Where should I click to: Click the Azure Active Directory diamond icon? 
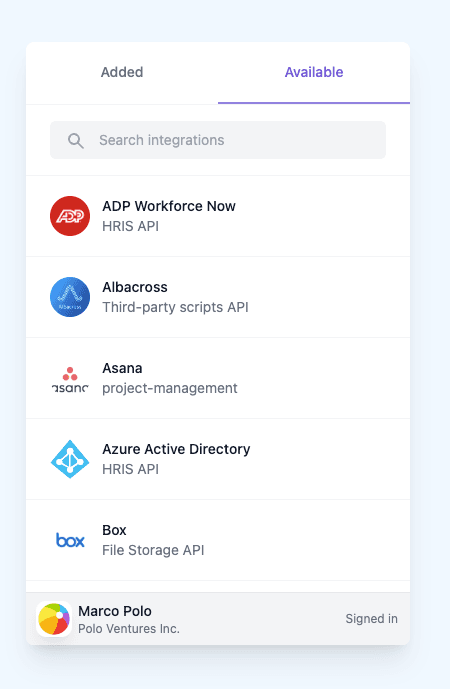[x=70, y=459]
